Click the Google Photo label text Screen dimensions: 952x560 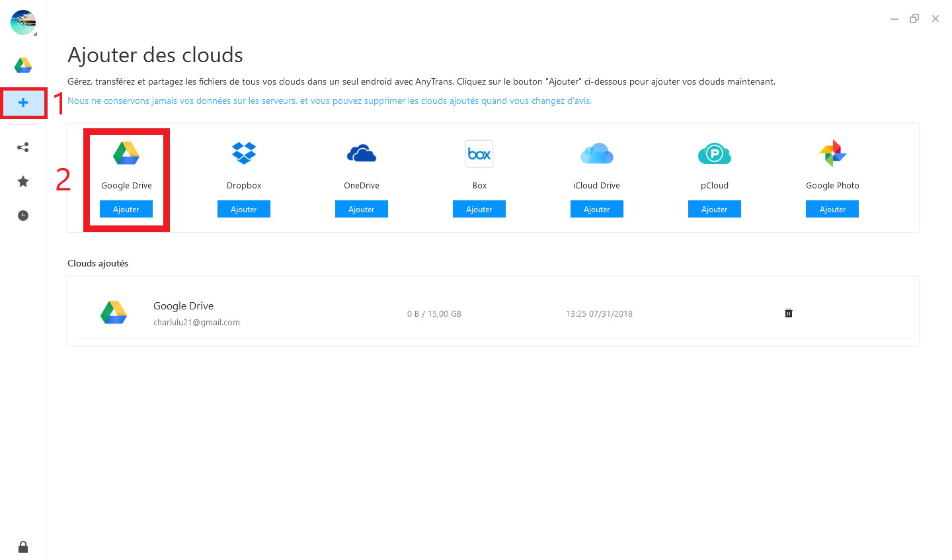click(x=832, y=186)
